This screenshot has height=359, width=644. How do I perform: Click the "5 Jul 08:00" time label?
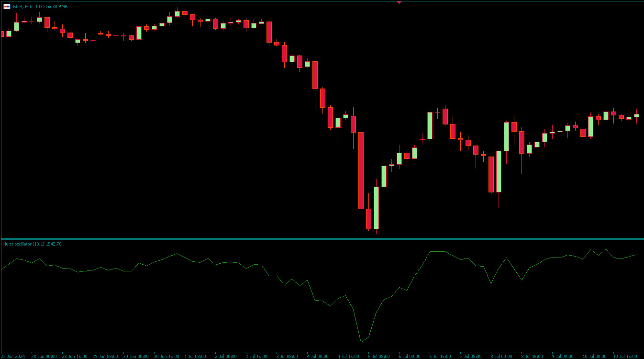tap(379, 356)
